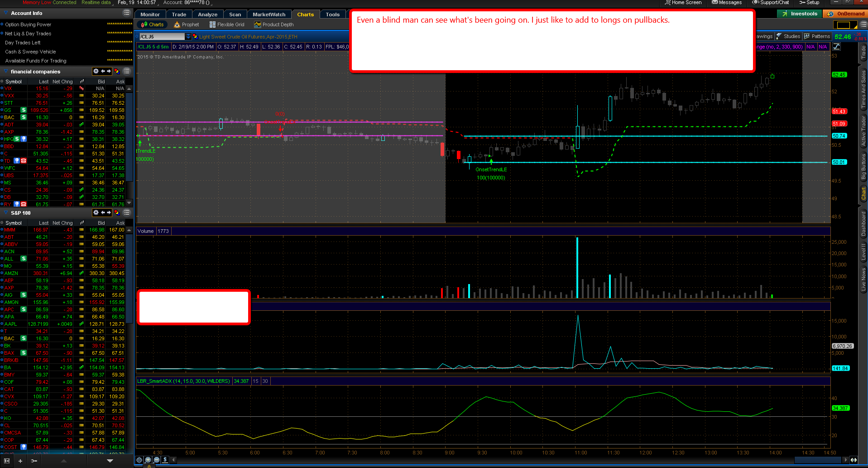Open Product Depth view
Screen dimensions: 868x468
tap(274, 24)
